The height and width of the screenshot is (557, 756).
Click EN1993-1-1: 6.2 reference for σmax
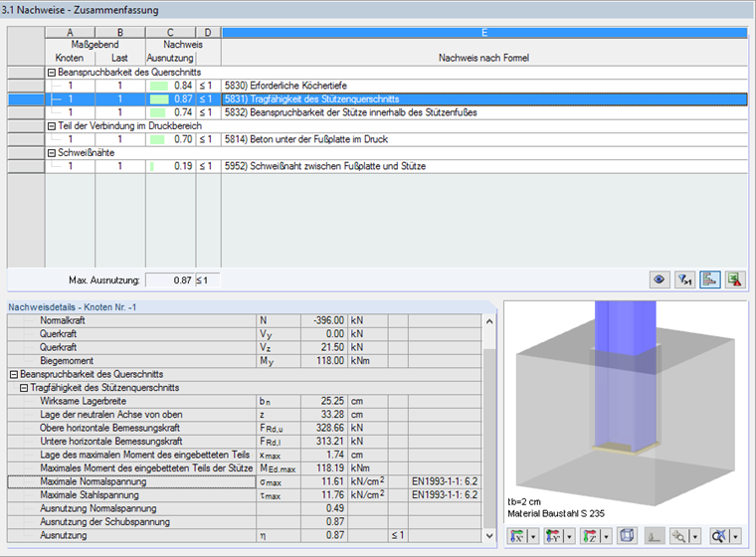point(445,481)
